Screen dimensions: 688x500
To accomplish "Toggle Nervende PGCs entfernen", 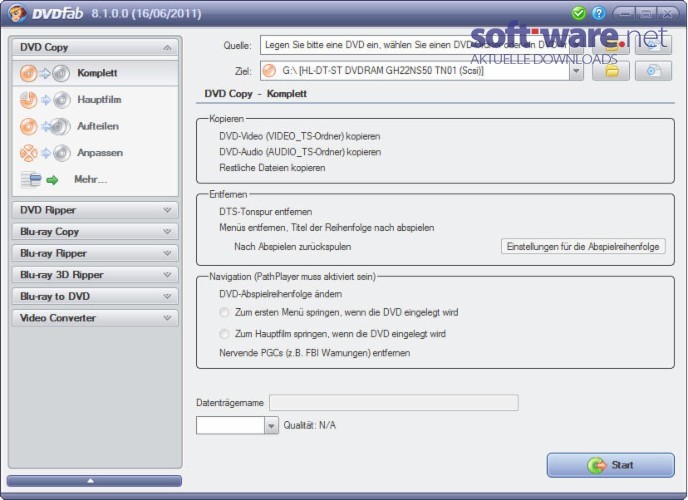I will pyautogui.click(x=315, y=353).
